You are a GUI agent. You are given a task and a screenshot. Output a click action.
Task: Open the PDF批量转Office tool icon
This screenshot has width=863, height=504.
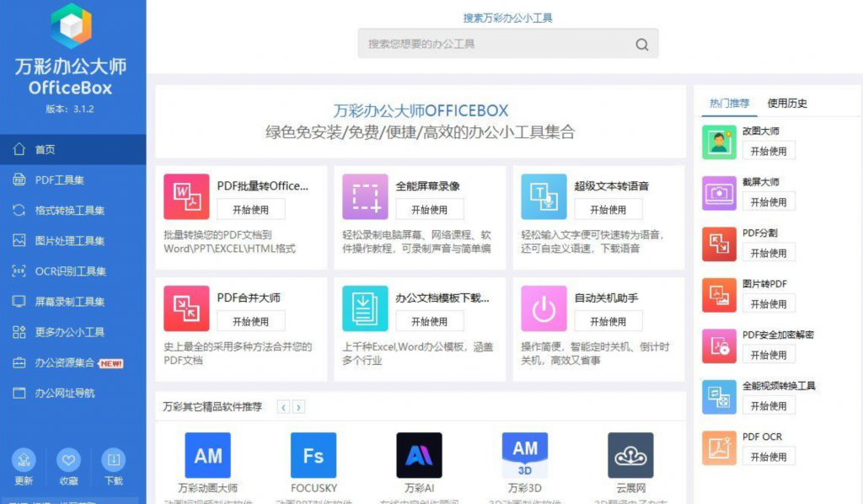click(186, 196)
